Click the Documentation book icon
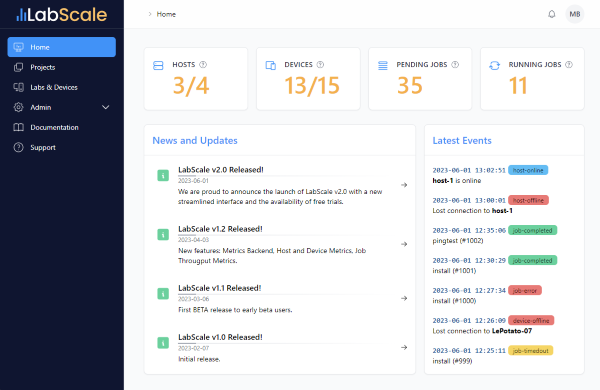The width and height of the screenshot is (600, 390). [18, 127]
